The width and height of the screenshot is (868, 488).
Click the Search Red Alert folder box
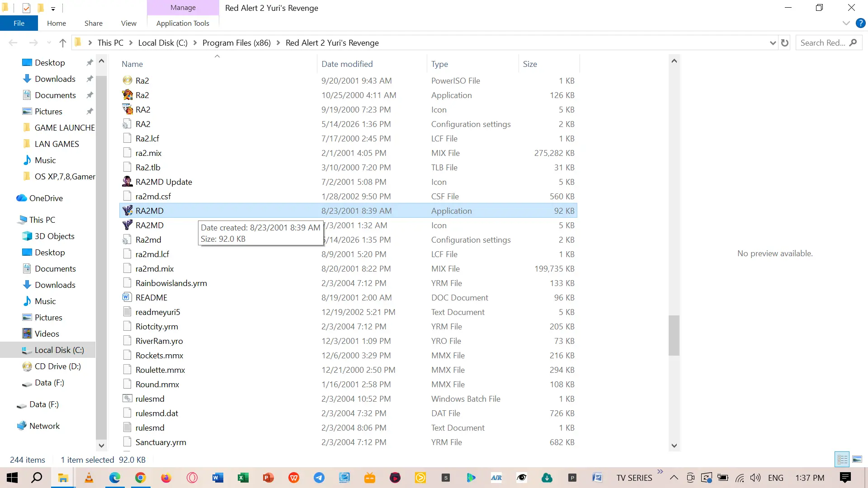[x=828, y=43]
